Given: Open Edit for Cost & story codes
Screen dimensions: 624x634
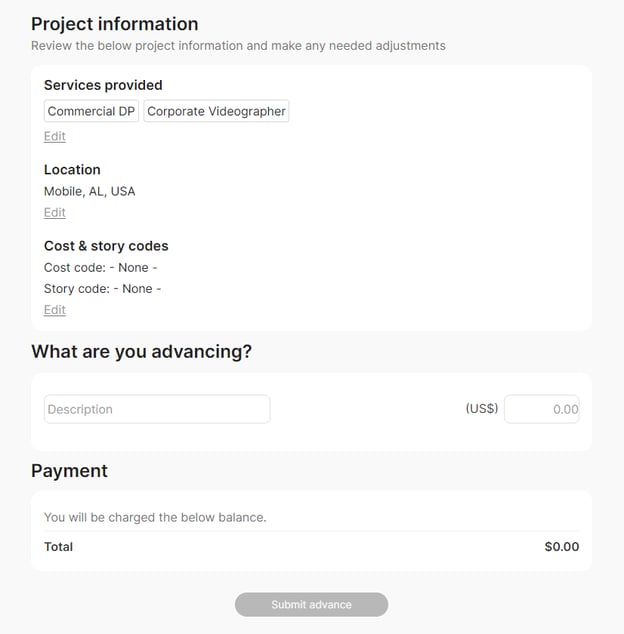Looking at the screenshot, I should tap(55, 310).
